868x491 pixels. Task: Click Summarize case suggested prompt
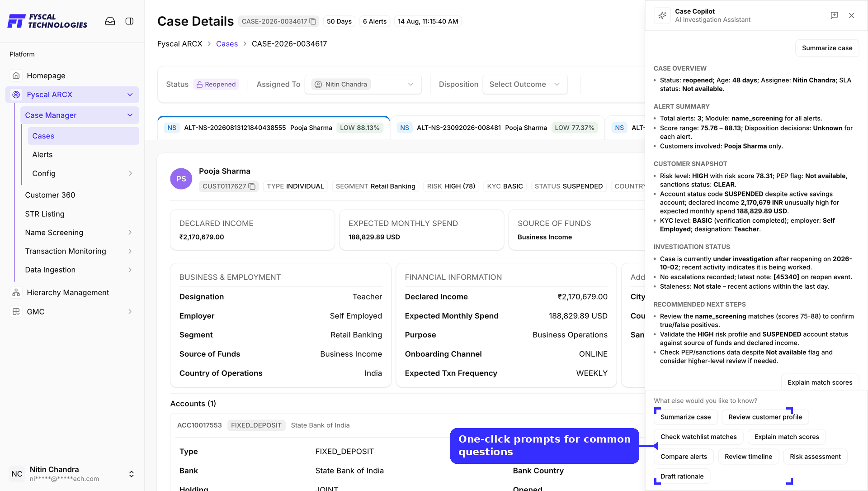tap(685, 417)
